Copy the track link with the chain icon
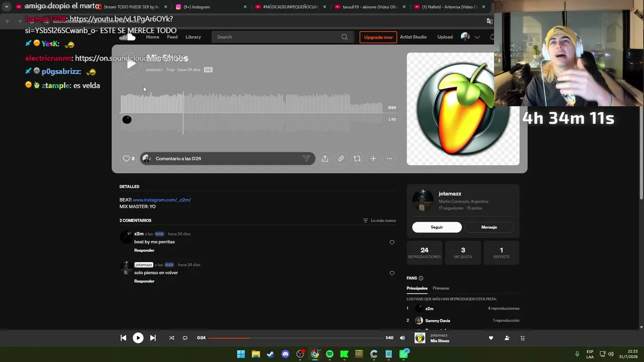This screenshot has height=362, width=644. click(341, 158)
